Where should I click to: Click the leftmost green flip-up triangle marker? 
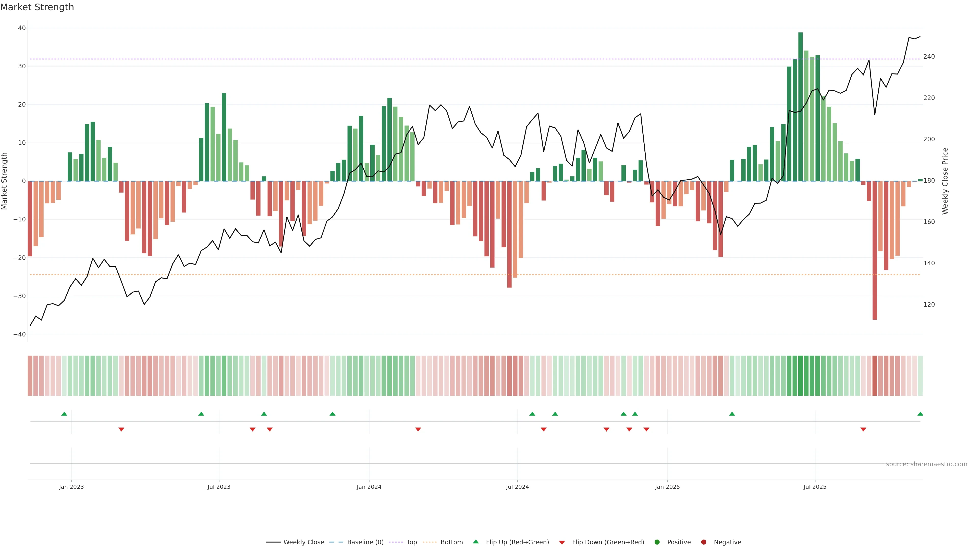point(64,414)
